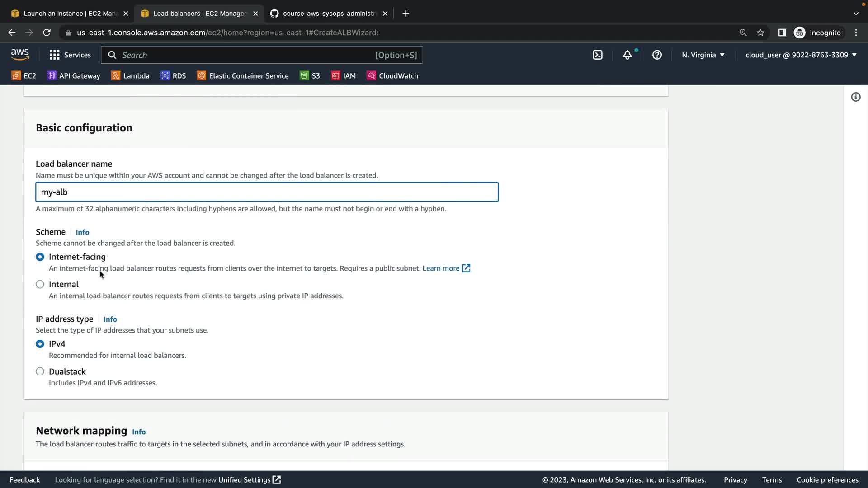Screen dimensions: 868x488
Task: Open the CloudWatch shortcut in favorites bar
Action: point(392,76)
